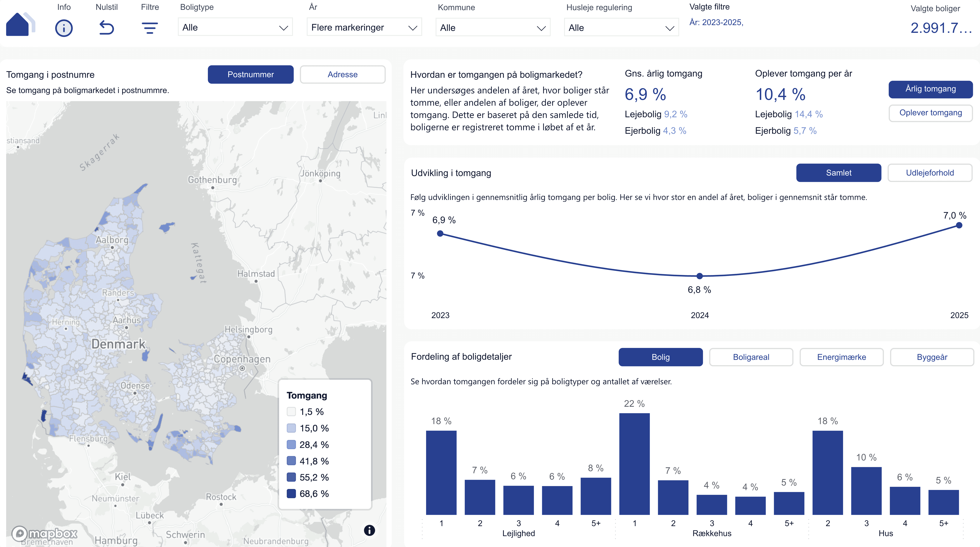Click the 22 % Rækkehus bar

tap(634, 464)
